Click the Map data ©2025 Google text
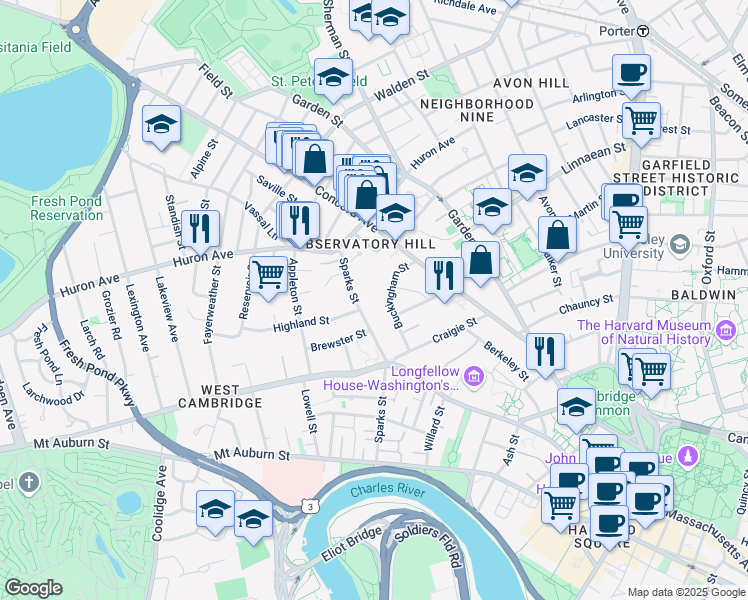Image resolution: width=748 pixels, height=600 pixels. (685, 592)
